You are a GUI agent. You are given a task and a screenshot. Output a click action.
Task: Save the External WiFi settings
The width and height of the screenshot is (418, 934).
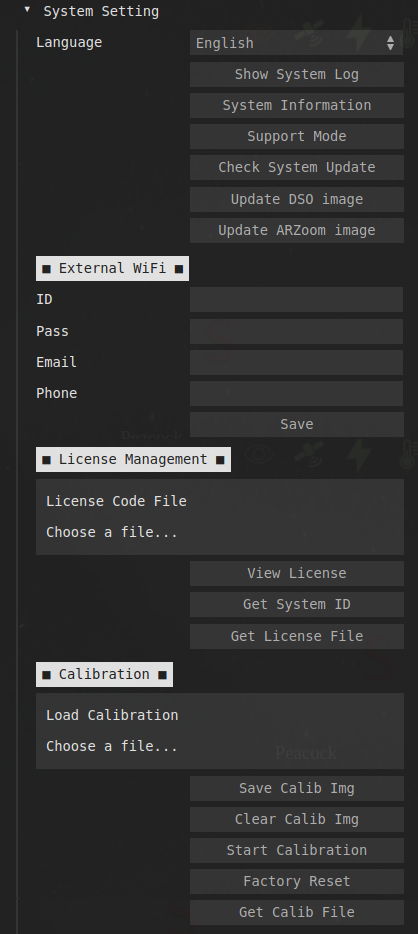pyautogui.click(x=297, y=424)
